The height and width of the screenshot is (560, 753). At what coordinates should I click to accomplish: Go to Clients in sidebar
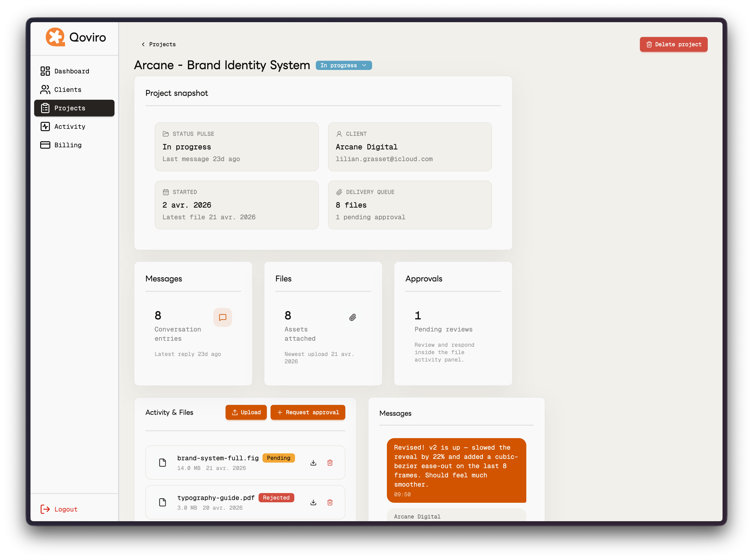coord(74,90)
